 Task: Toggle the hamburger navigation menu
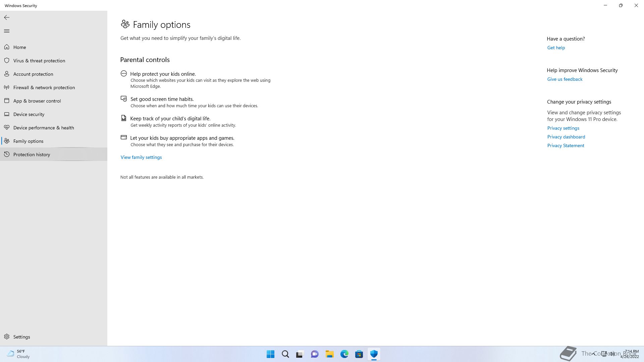coord(7,31)
